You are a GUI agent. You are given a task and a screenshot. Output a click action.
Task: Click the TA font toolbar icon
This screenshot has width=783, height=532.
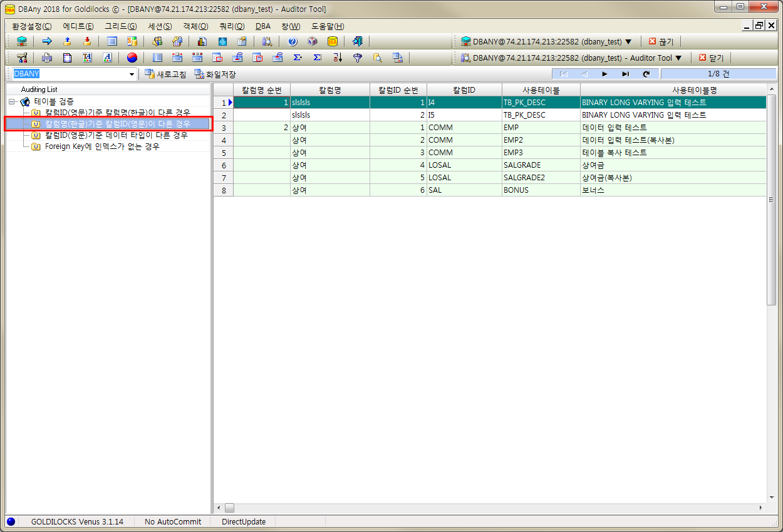pos(87,58)
